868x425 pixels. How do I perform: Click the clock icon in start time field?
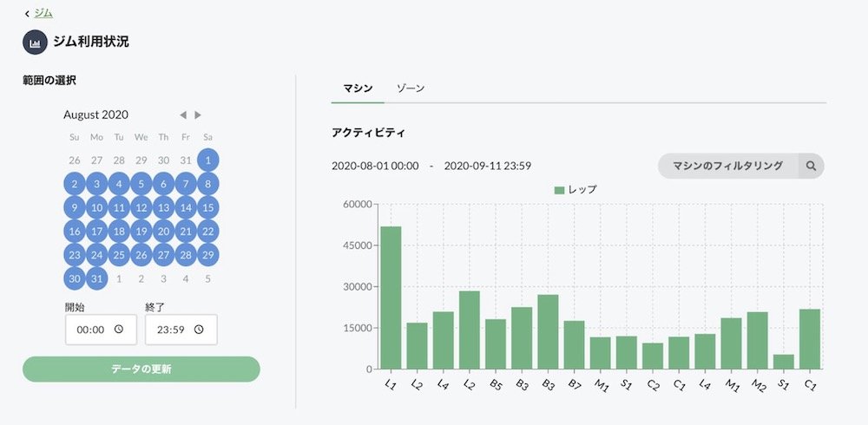118,330
